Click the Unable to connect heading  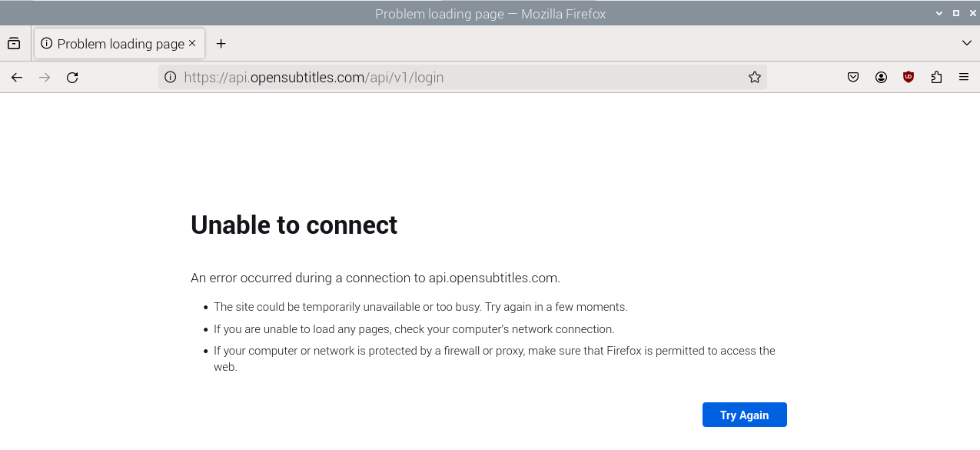click(x=294, y=225)
